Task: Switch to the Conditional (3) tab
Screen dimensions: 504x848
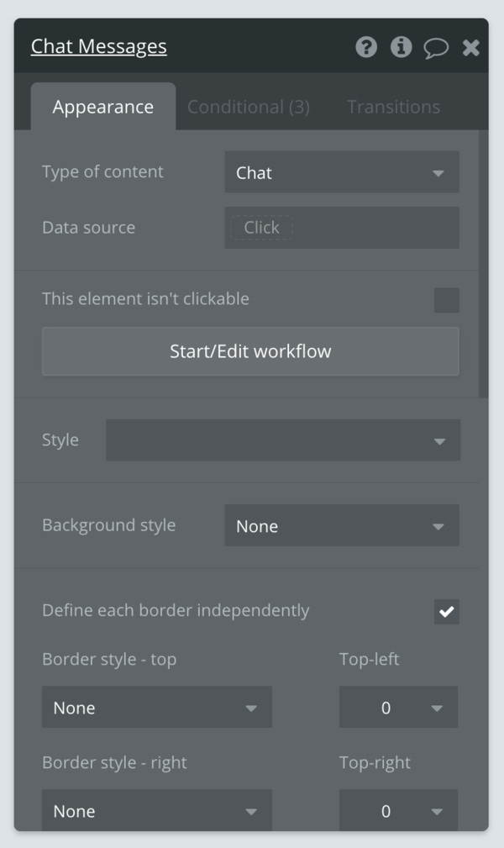Action: click(x=248, y=107)
